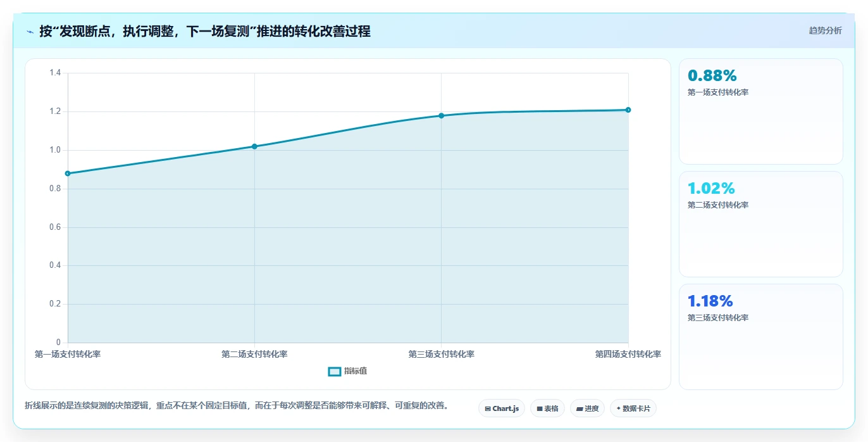868x442 pixels.
Task: Click the lightning icon beside the title
Action: tap(30, 31)
